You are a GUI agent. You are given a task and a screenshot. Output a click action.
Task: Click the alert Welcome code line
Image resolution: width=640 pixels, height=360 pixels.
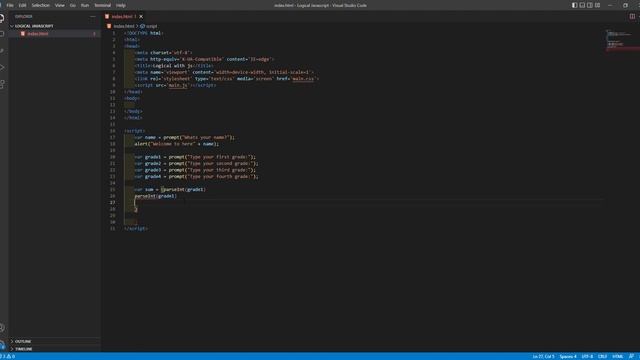click(177, 144)
